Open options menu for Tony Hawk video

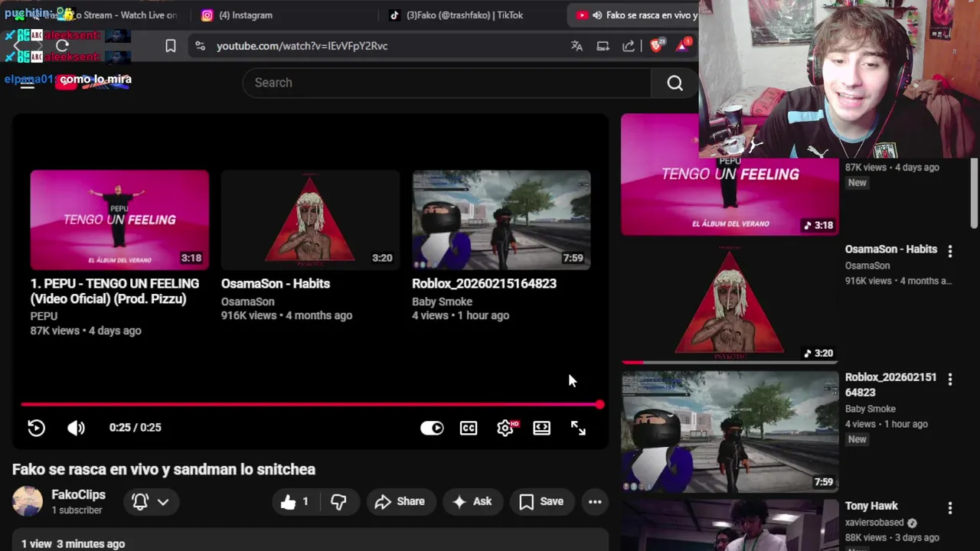[x=949, y=507]
